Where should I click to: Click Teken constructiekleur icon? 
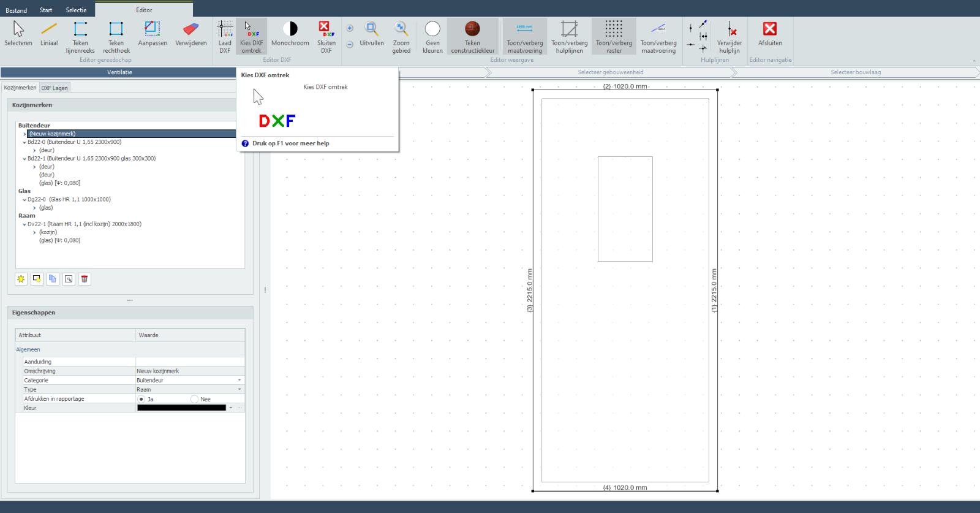[x=472, y=37]
